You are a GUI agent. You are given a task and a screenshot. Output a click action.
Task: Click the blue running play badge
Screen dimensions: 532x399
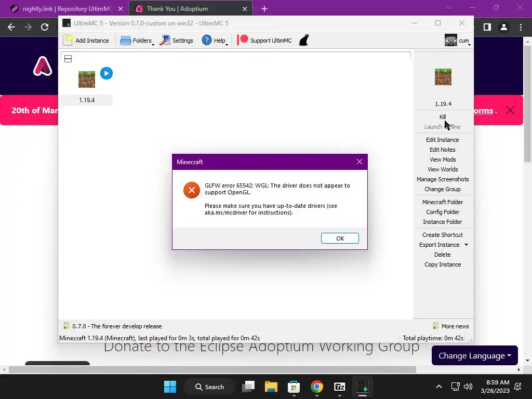tap(107, 73)
